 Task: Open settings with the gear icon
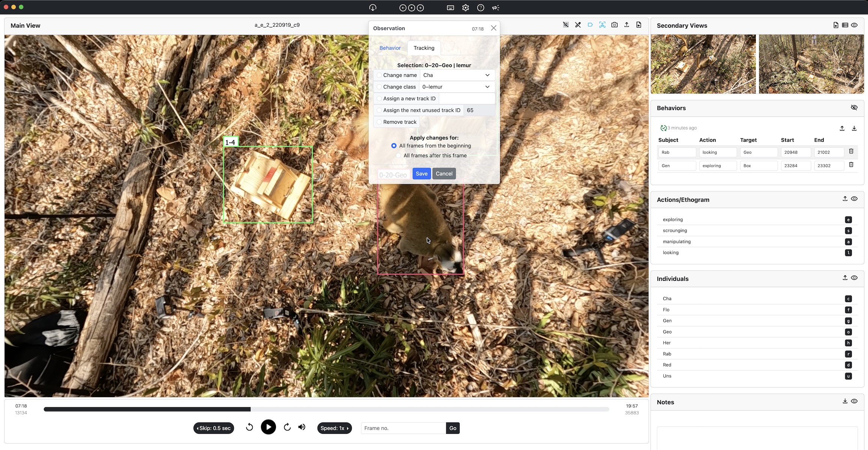(x=465, y=7)
